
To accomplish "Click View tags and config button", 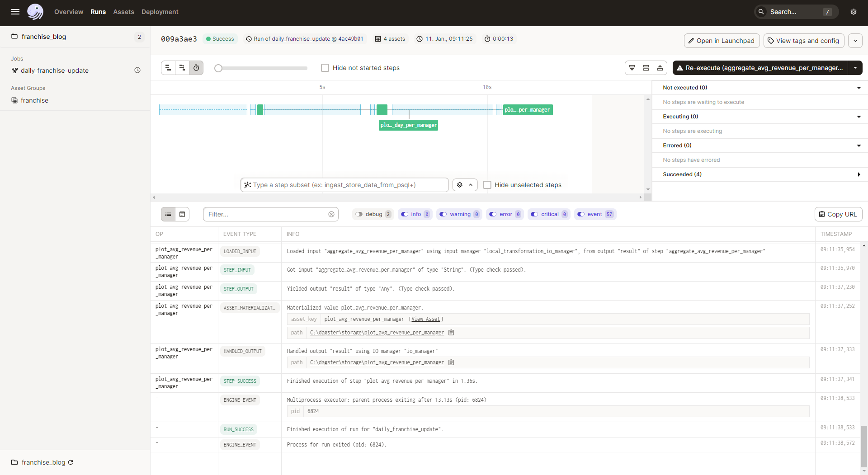I will pos(804,41).
